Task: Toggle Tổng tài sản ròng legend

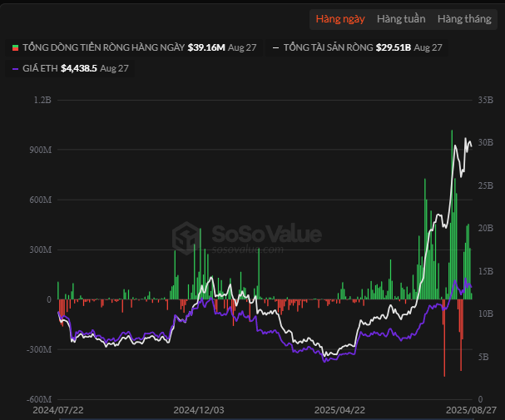Action: coord(357,47)
